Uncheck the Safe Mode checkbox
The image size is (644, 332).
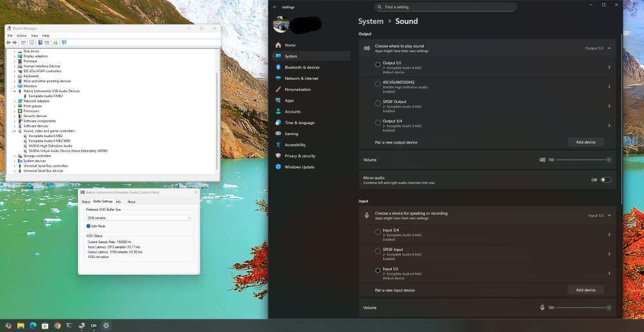[x=88, y=226]
